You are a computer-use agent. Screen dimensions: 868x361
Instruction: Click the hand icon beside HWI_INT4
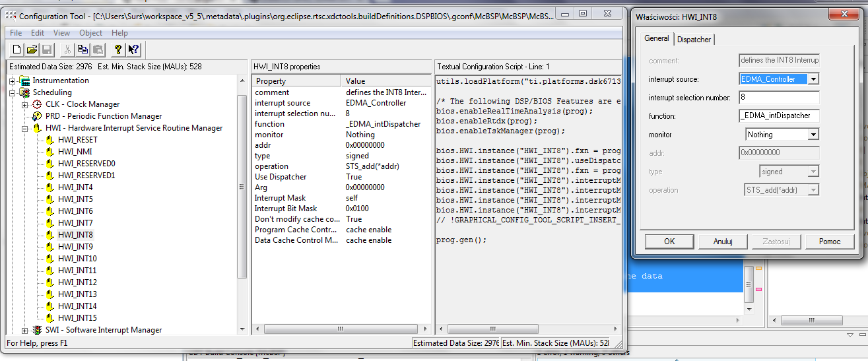click(50, 187)
